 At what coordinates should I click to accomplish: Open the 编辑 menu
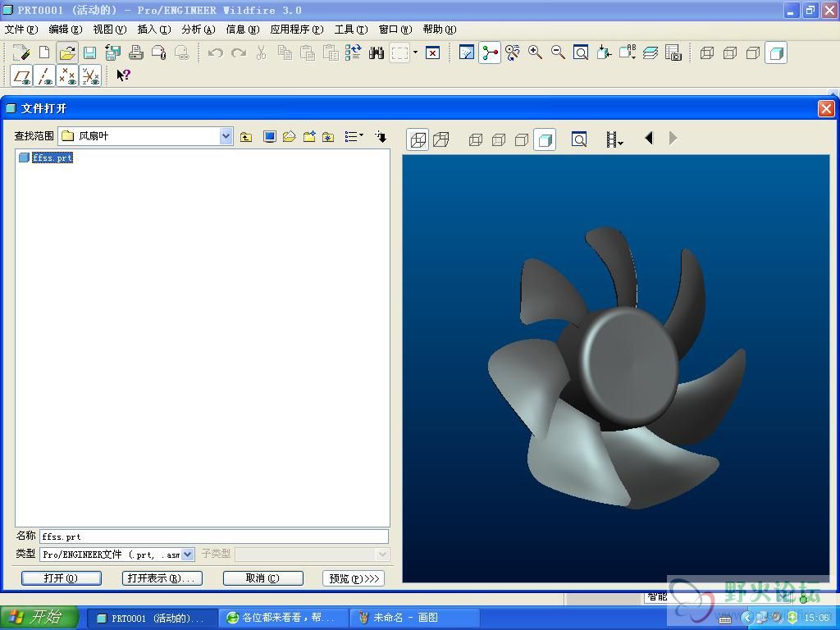coord(66,30)
